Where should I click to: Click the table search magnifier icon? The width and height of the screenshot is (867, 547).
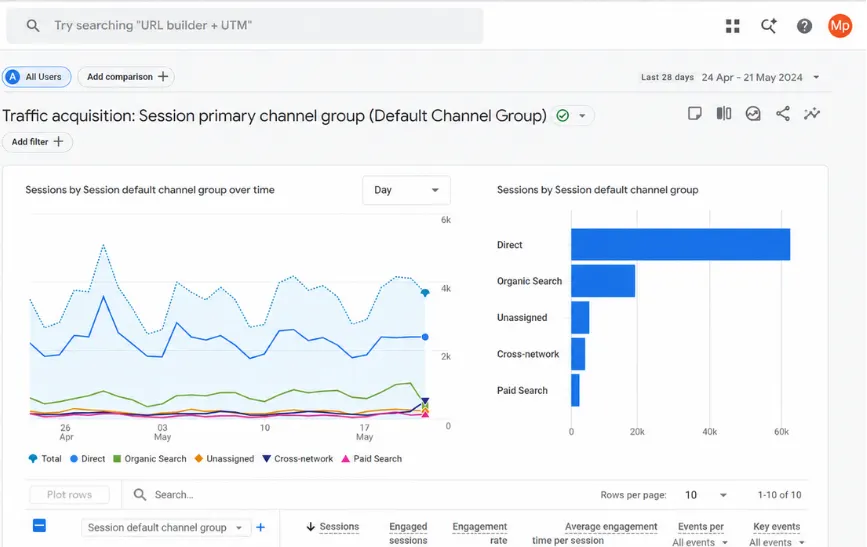point(140,494)
